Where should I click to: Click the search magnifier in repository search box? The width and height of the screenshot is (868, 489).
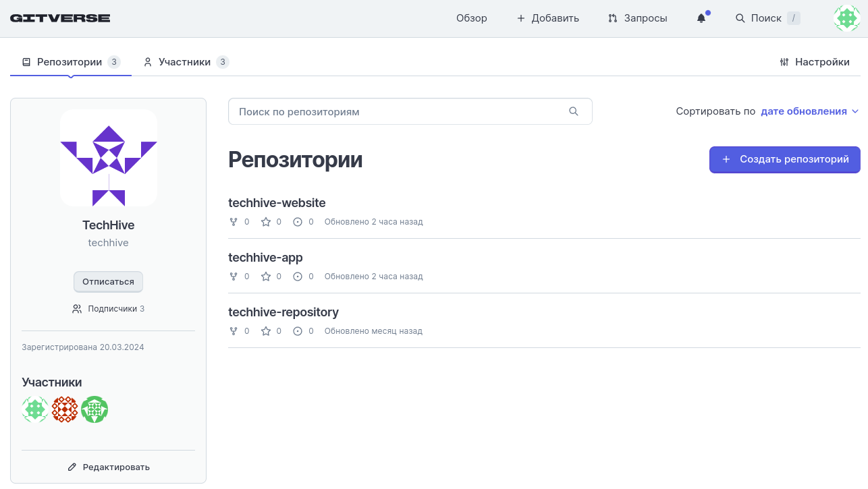pyautogui.click(x=574, y=111)
